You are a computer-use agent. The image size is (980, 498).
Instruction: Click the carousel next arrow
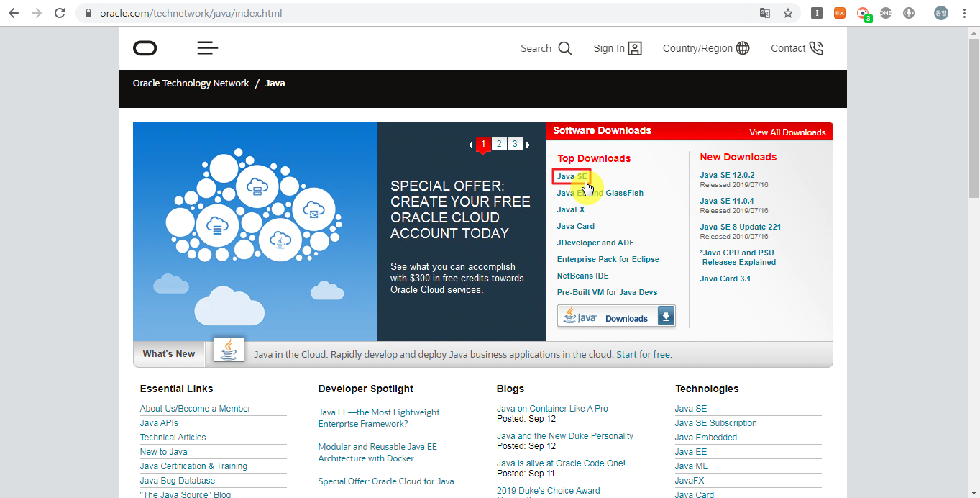[528, 145]
